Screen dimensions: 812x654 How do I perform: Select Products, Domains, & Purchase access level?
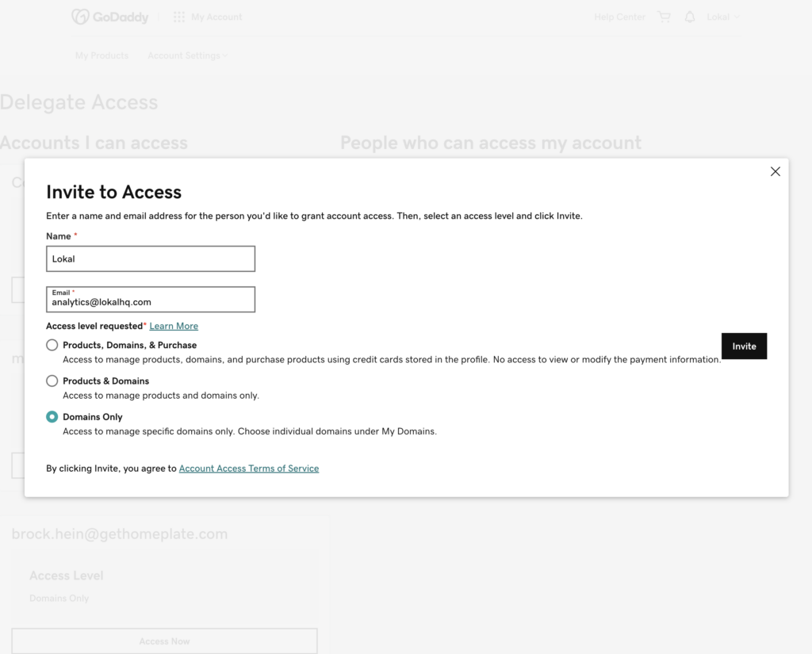tap(52, 345)
